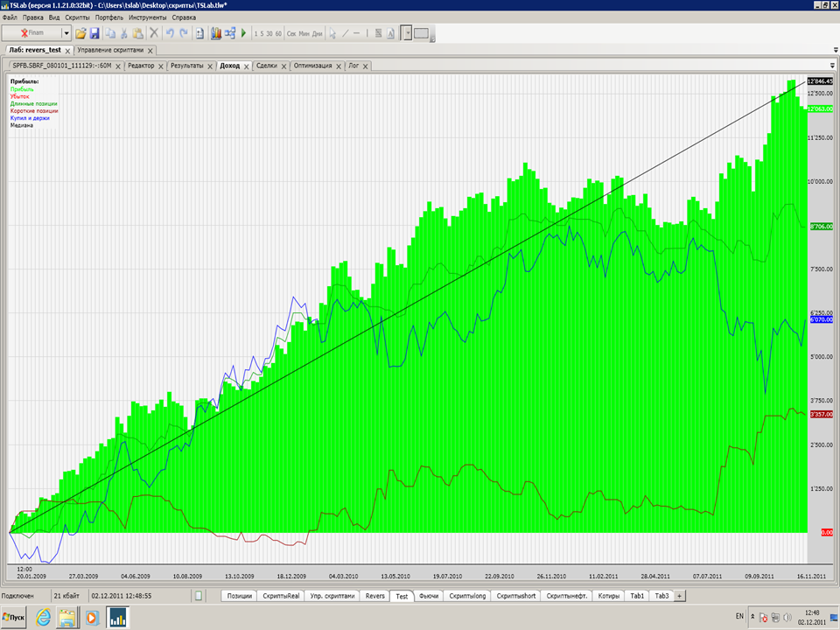Screen dimensions: 840x630
Task: Switch the timeframe to Дни
Action: pos(317,33)
